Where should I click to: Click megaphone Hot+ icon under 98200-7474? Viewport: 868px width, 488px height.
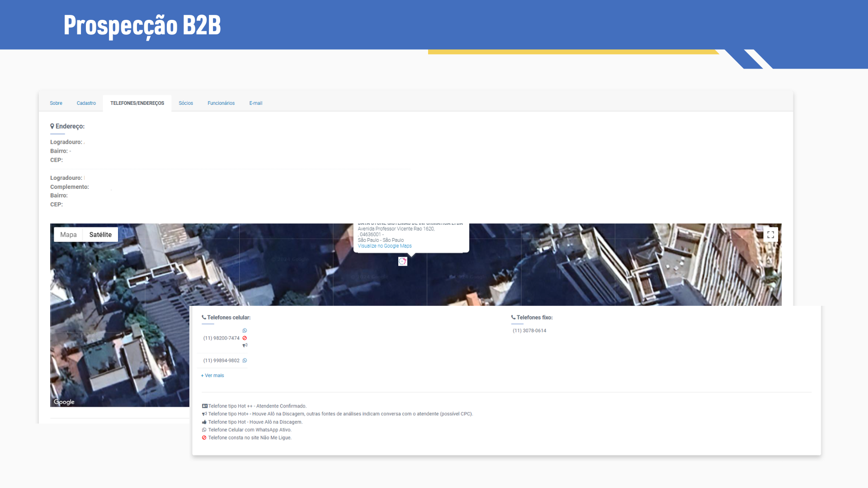point(245,345)
